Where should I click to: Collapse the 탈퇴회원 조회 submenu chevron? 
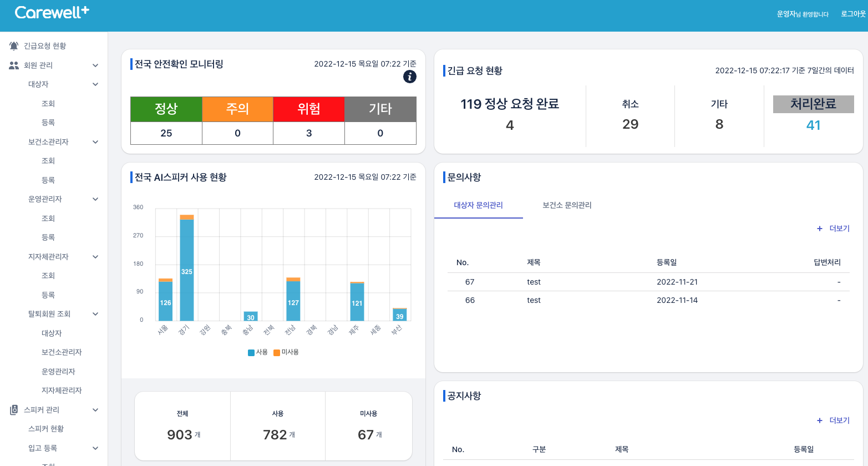pyautogui.click(x=95, y=314)
